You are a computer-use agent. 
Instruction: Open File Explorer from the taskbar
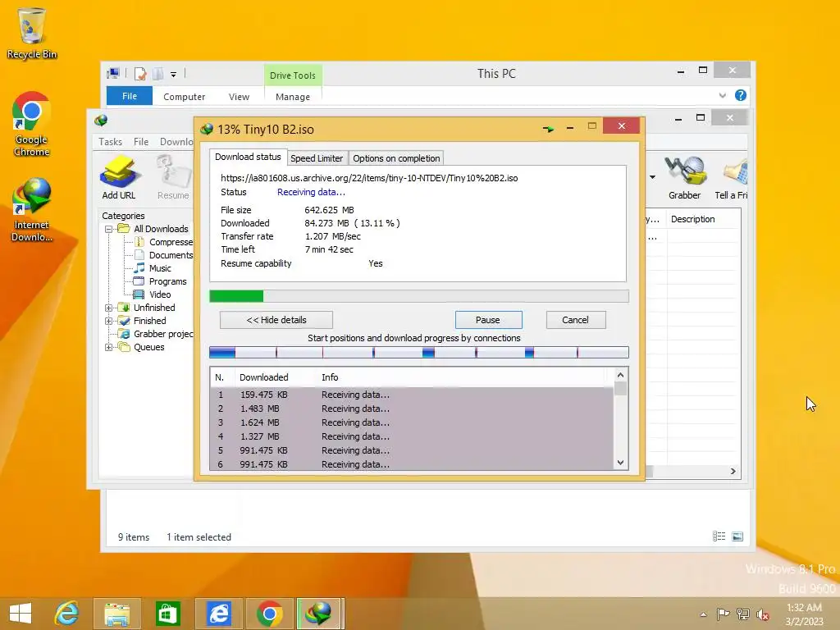(x=116, y=614)
